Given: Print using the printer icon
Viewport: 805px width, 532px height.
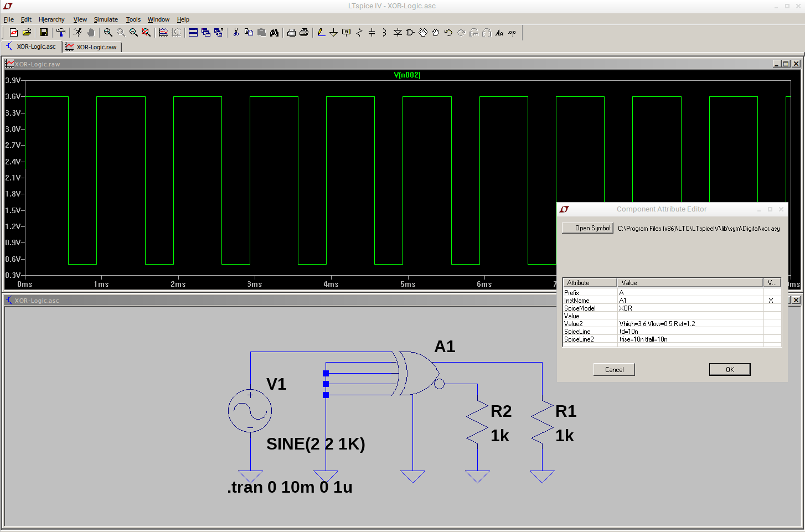Looking at the screenshot, I should (304, 33).
